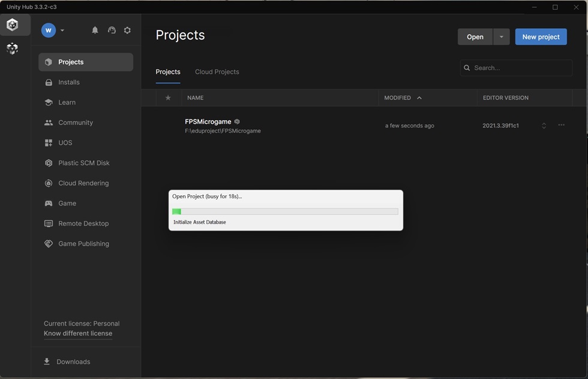Open preferences via the gear icon

coord(127,31)
